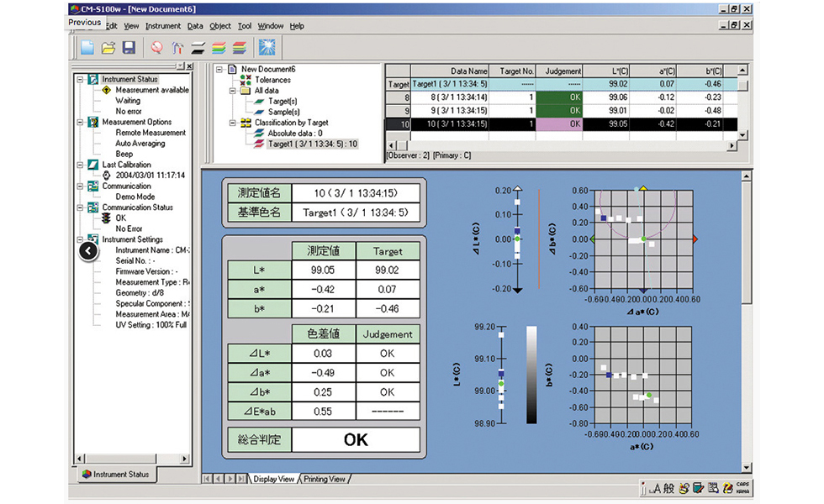Screen dimensions: 824x504
Task: Open the Help menu
Action: coord(297,26)
